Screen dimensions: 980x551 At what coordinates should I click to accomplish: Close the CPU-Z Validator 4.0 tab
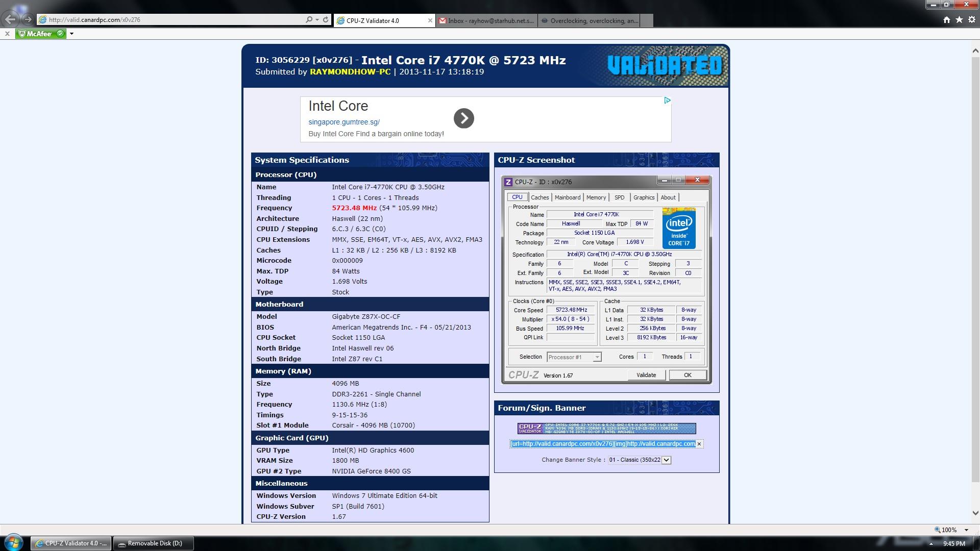tap(430, 21)
